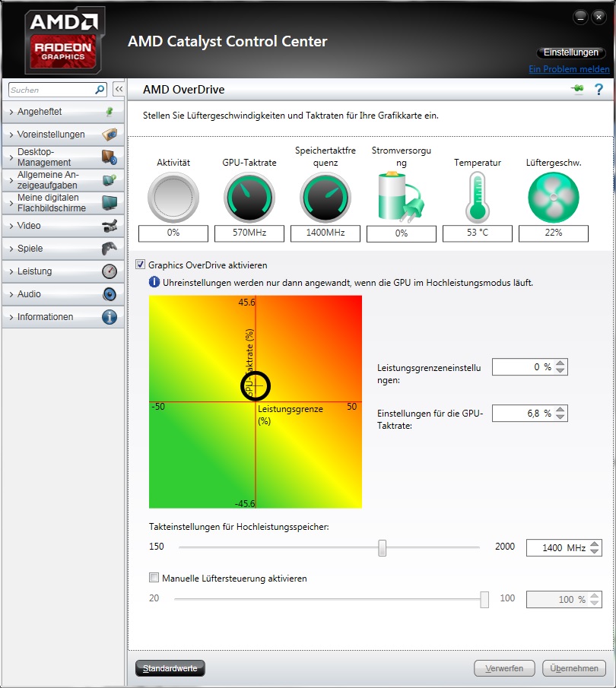The image size is (616, 688).
Task: Increase Leistungsgrenzeneinstellungen with up arrow
Action: pos(560,363)
